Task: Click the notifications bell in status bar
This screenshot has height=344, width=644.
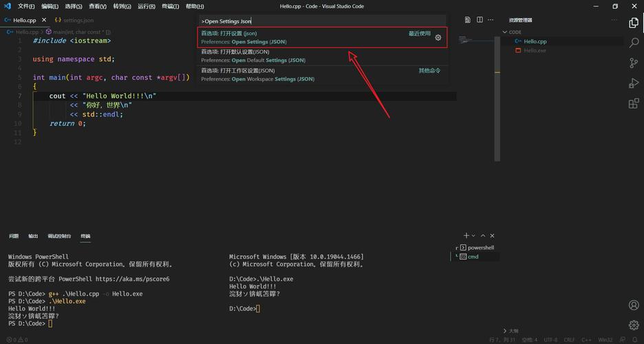Action: click(635, 339)
